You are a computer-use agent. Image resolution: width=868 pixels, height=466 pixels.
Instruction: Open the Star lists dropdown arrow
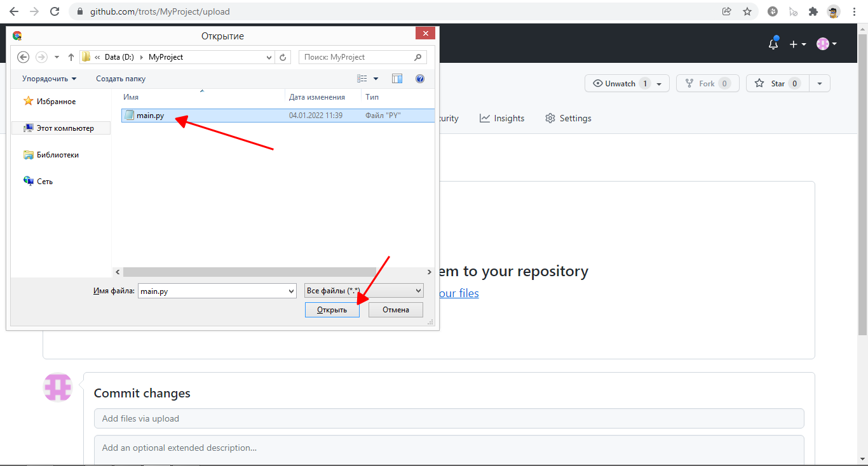point(820,84)
